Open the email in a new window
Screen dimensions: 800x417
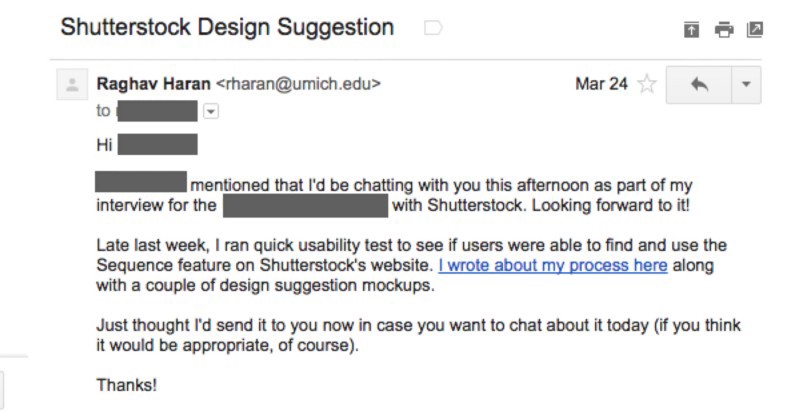pyautogui.click(x=755, y=30)
